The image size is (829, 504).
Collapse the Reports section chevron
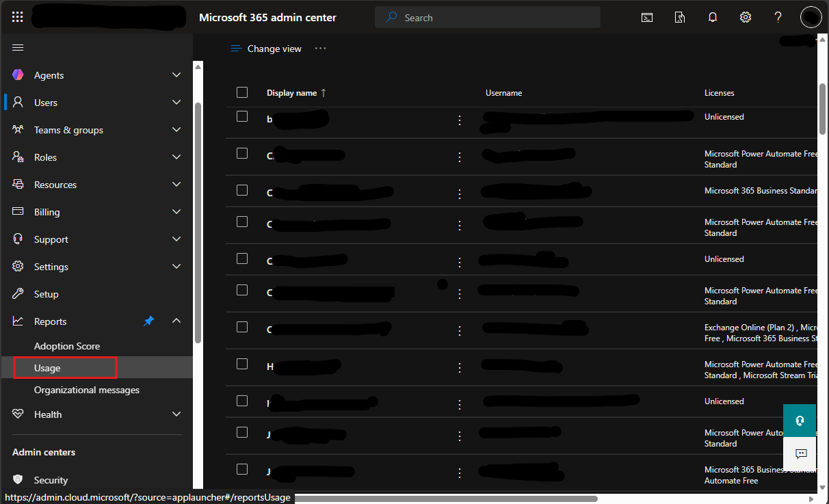click(x=176, y=321)
